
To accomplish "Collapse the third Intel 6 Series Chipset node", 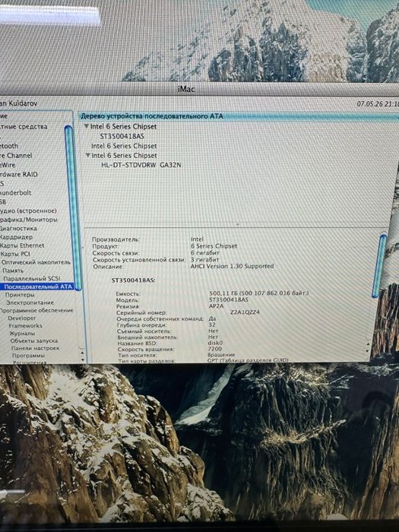I will coord(88,155).
